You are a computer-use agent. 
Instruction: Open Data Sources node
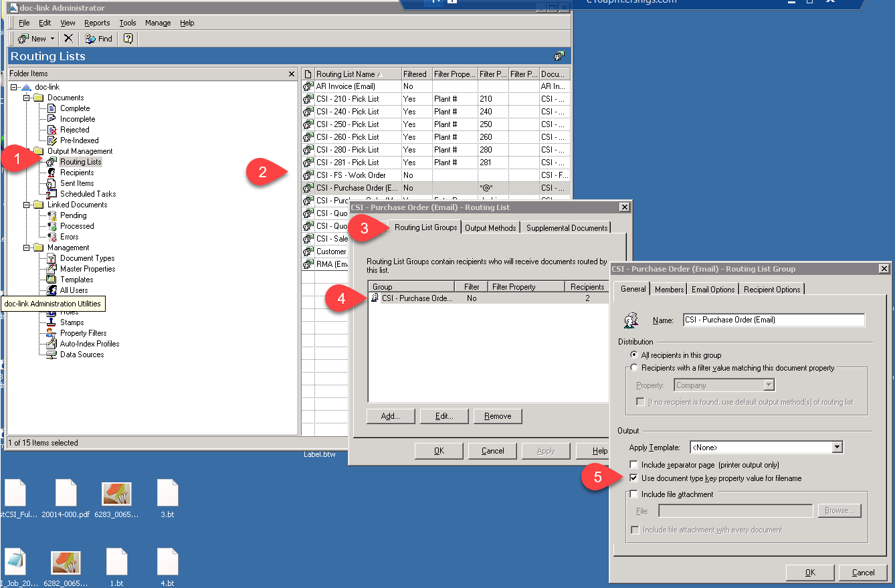(82, 355)
